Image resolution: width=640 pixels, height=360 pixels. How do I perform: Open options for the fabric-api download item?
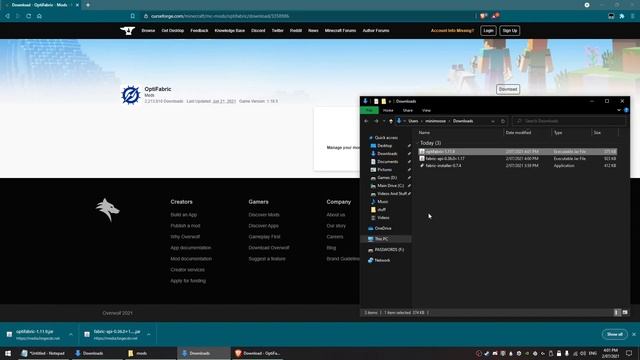click(149, 334)
